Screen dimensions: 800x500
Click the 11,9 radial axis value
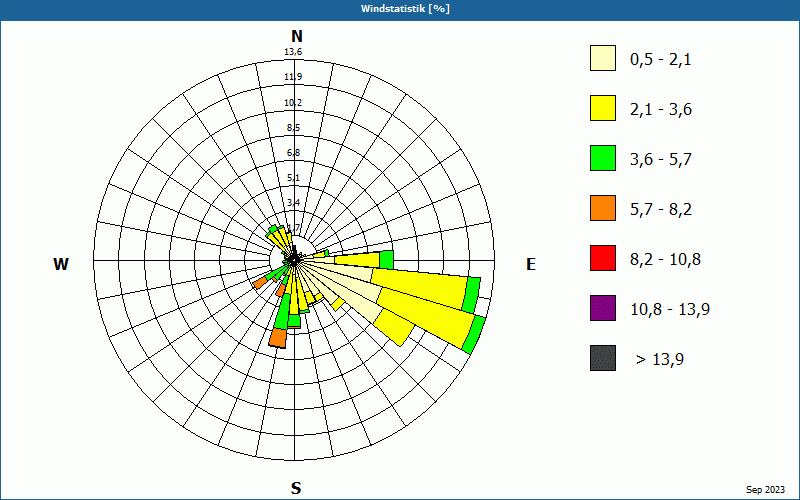pos(293,77)
